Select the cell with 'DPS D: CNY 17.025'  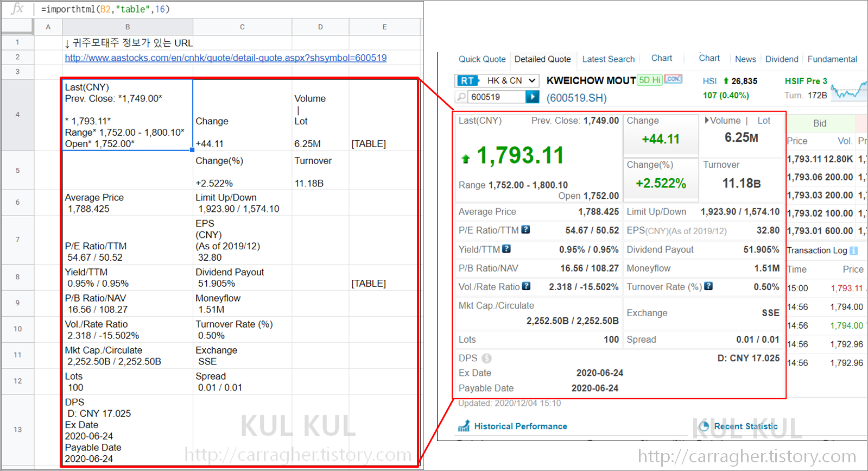pyautogui.click(x=128, y=430)
